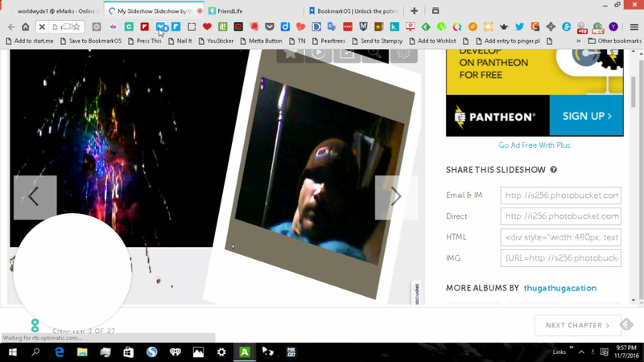Select the Direct link URL field
Image resolution: width=644 pixels, height=362 pixels.
tap(560, 216)
